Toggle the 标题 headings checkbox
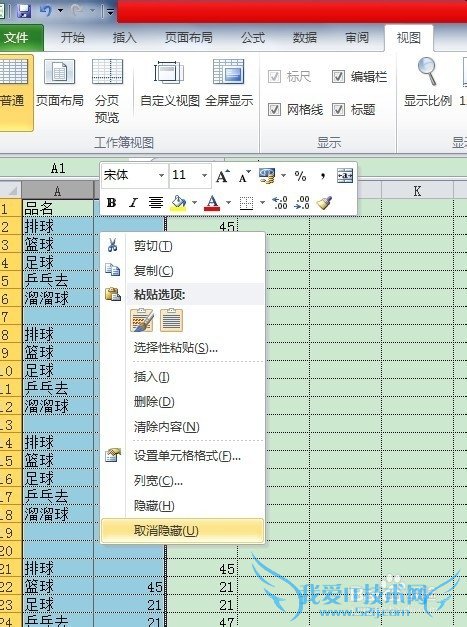Viewport: 467px width, 627px height. [x=353, y=109]
